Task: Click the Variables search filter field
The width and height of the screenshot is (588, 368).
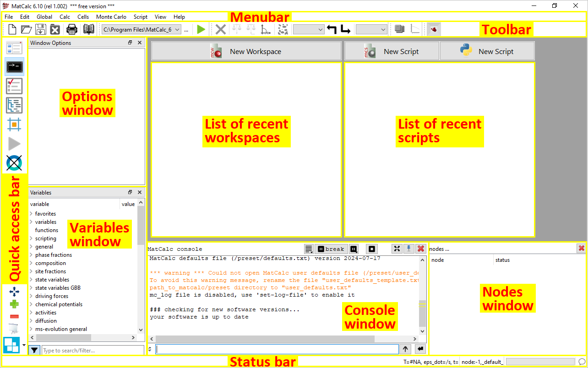Action: (x=93, y=351)
